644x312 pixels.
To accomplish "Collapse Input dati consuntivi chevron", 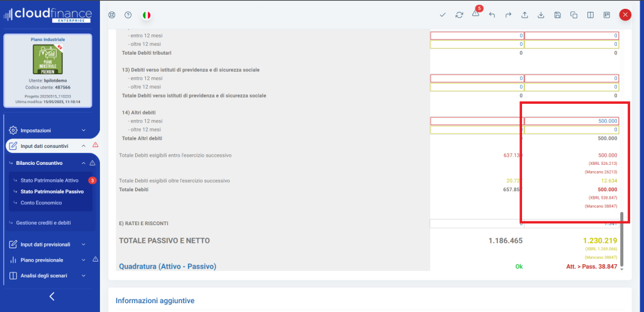I will [84, 146].
